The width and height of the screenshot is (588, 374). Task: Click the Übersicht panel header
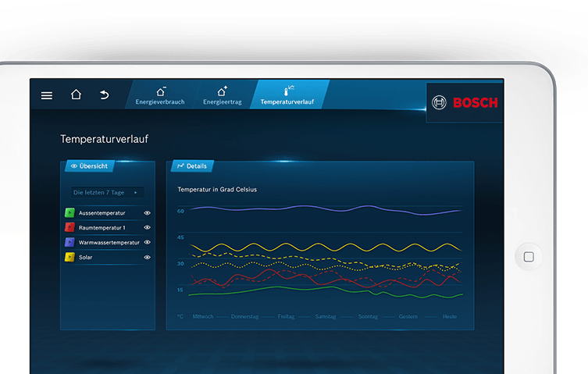[91, 166]
